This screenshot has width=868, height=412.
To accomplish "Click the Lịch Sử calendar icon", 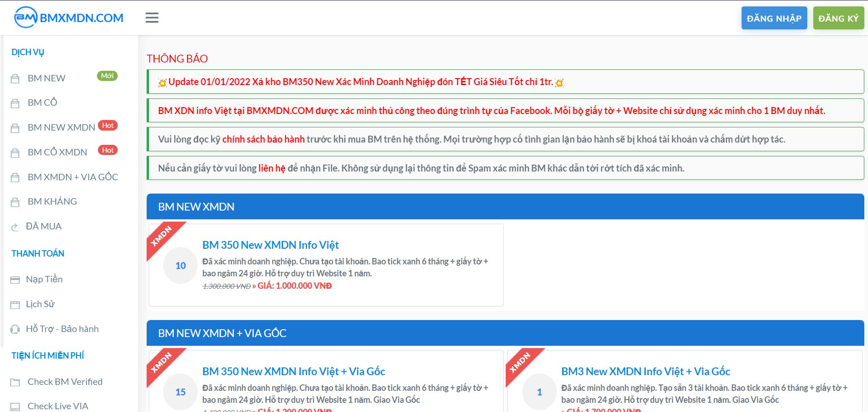I will [x=15, y=304].
